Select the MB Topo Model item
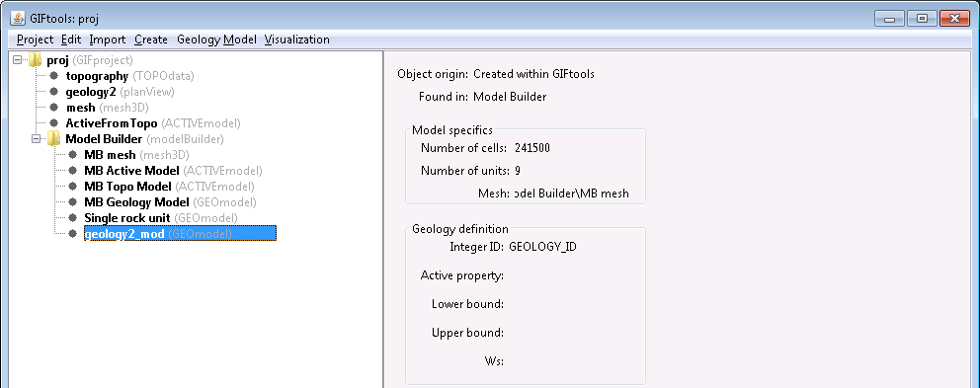The width and height of the screenshot is (980, 388). click(169, 187)
